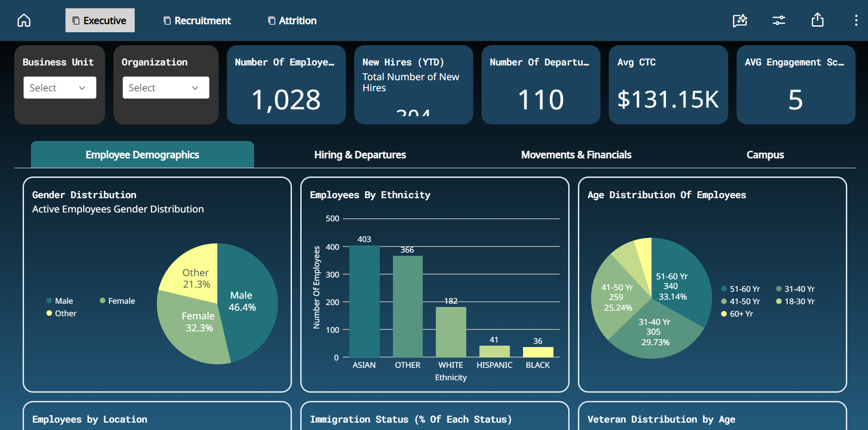This screenshot has height=430, width=868.
Task: Click the Ethnicity x-axis label
Action: pyautogui.click(x=451, y=377)
